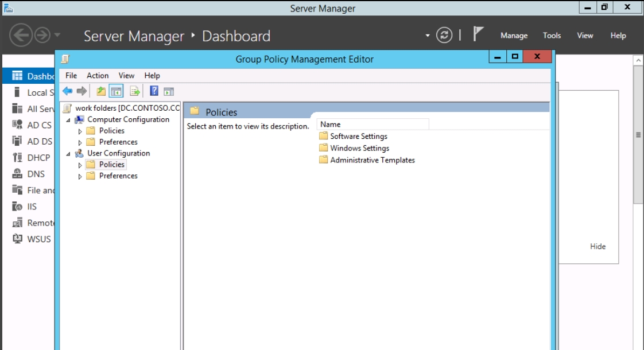This screenshot has height=350, width=644.
Task: Sort list by Name column header
Action: point(372,125)
